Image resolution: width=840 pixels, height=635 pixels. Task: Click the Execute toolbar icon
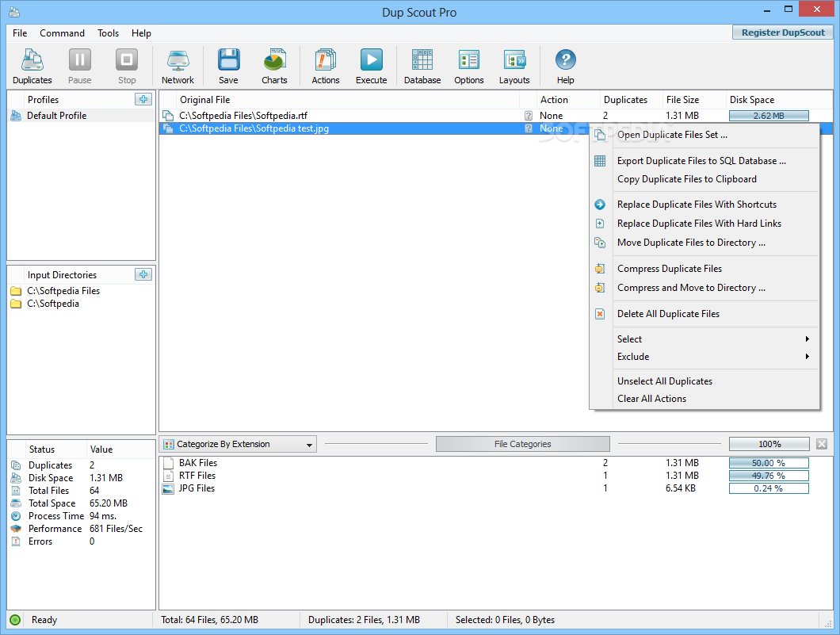pyautogui.click(x=371, y=66)
